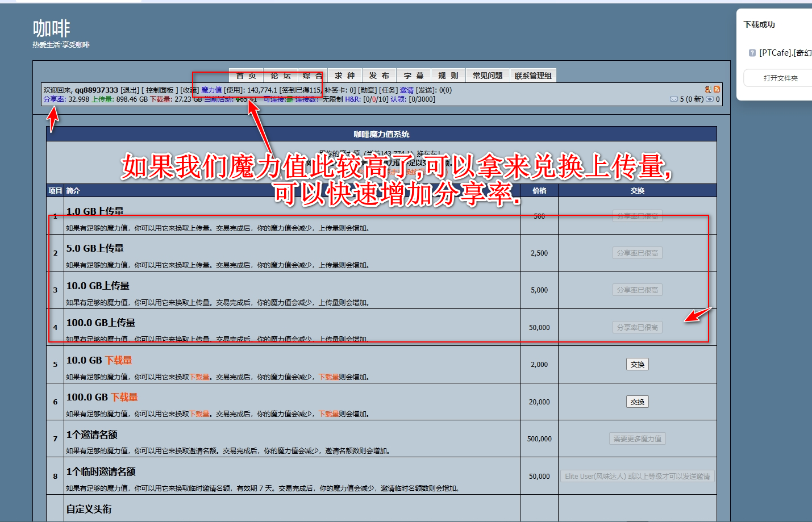Screen dimensions: 812x522
Task: Click 打开文件夹 to open download folder
Action: tap(780, 78)
